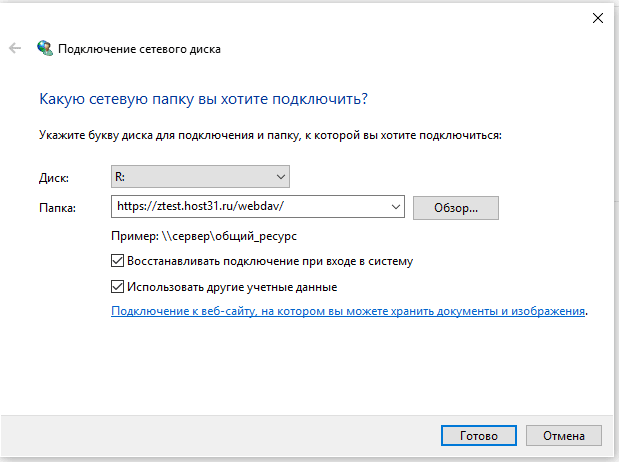Screen dimensions: 619x462
Task: Expand the Диск drive letter list chevron
Action: (280, 178)
